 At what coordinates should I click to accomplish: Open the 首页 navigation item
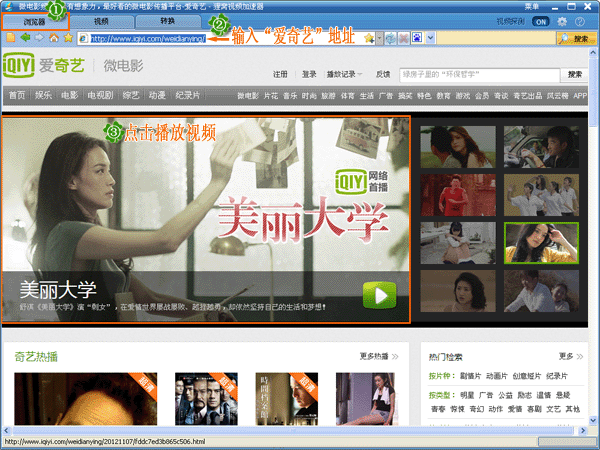tap(17, 95)
